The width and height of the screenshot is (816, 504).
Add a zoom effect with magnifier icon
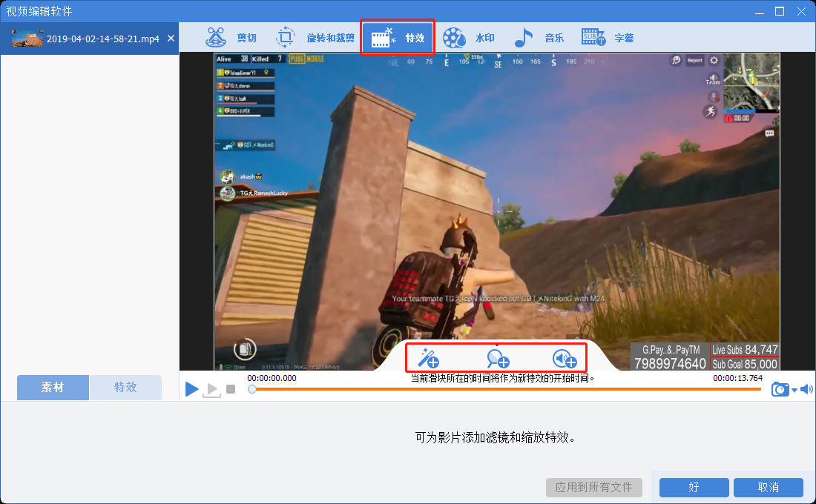(x=498, y=359)
